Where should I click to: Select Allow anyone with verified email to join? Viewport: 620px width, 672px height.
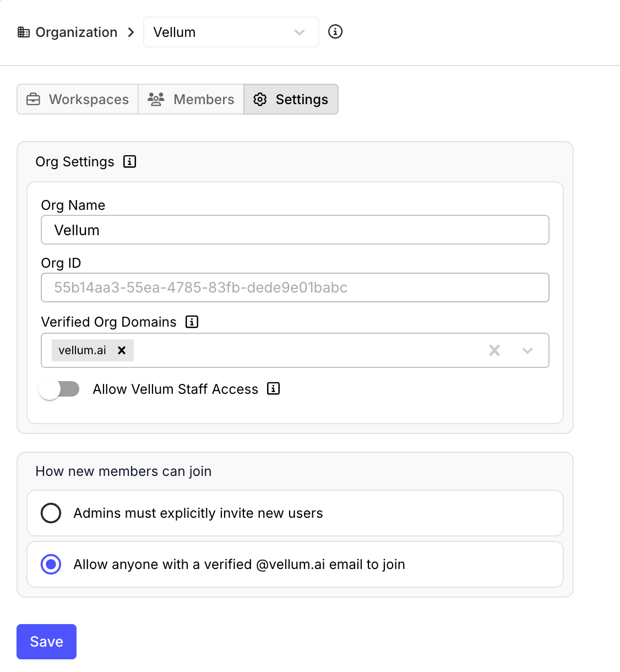click(x=51, y=564)
